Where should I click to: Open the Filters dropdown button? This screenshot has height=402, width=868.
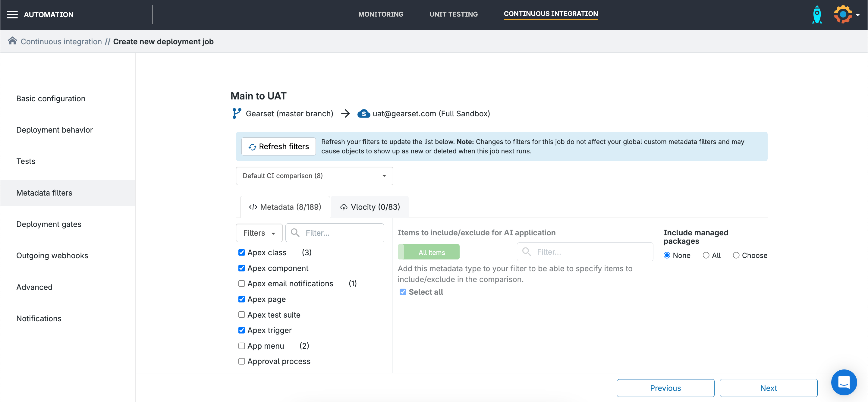(259, 233)
